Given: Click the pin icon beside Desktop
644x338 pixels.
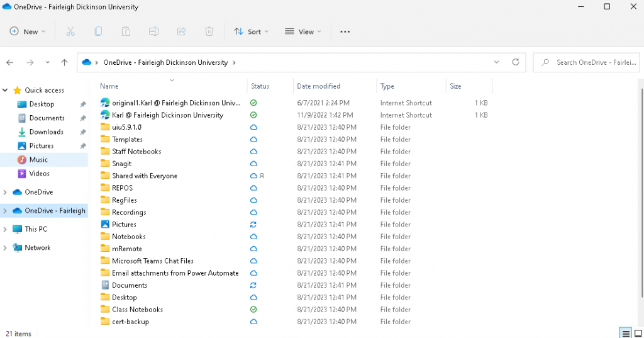Looking at the screenshot, I should (82, 104).
